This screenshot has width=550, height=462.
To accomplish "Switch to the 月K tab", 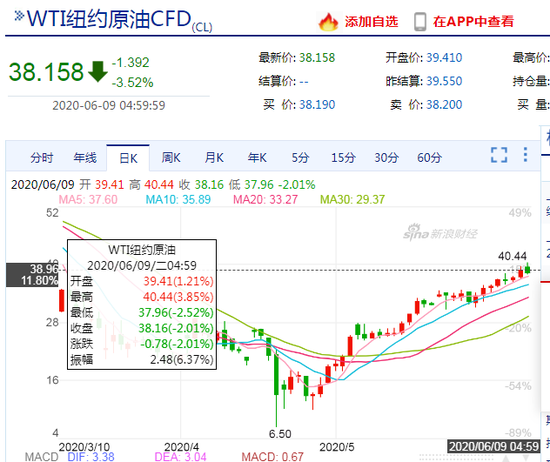I will coord(214,158).
